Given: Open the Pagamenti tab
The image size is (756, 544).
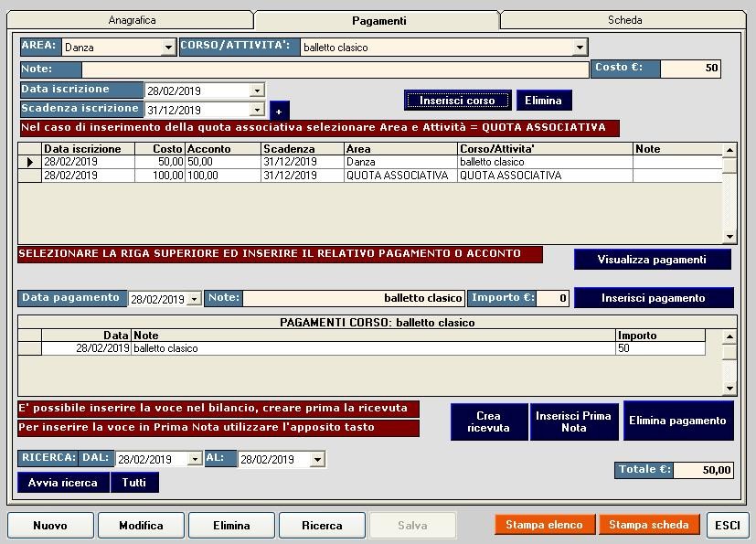Looking at the screenshot, I should (x=378, y=21).
